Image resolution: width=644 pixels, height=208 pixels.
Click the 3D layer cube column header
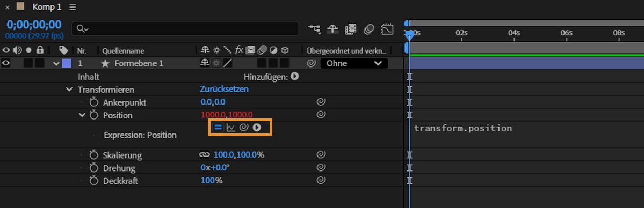[x=285, y=50]
